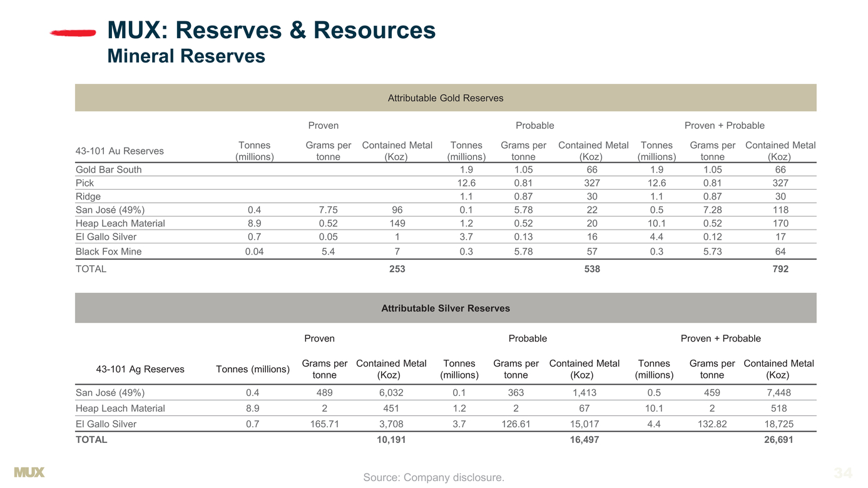The height and width of the screenshot is (488, 868).
Task: Click San José proven silver grade '489'
Action: coord(325,393)
